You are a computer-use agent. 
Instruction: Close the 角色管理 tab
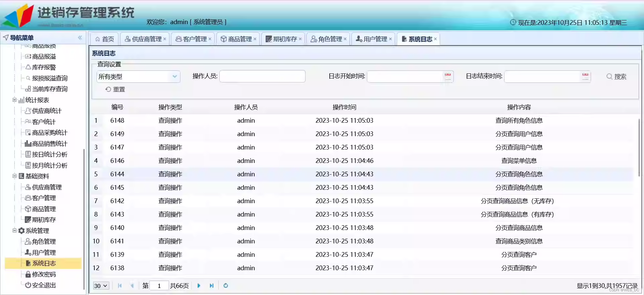[x=345, y=39]
